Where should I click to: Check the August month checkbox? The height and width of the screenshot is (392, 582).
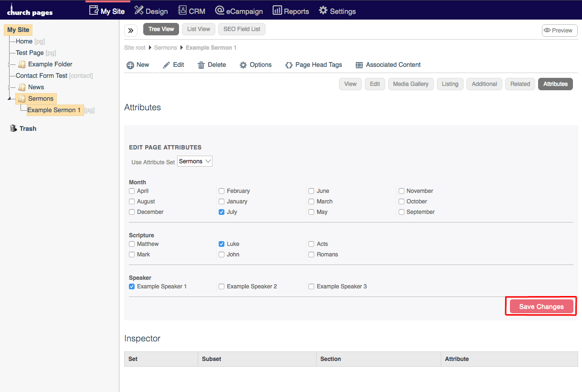pos(132,201)
